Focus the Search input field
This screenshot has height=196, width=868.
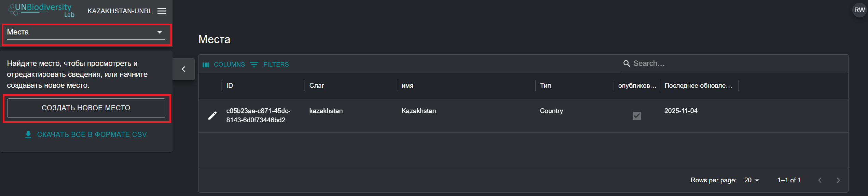click(x=738, y=64)
